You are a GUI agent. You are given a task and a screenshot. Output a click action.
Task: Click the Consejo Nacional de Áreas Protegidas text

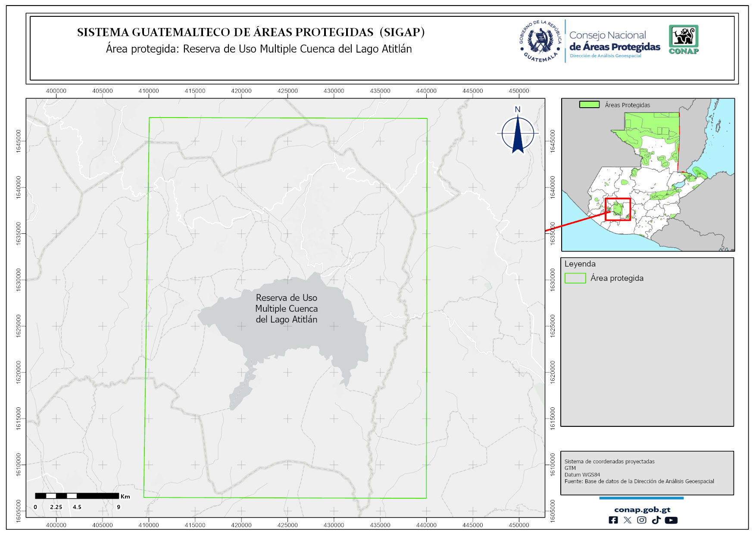point(614,42)
